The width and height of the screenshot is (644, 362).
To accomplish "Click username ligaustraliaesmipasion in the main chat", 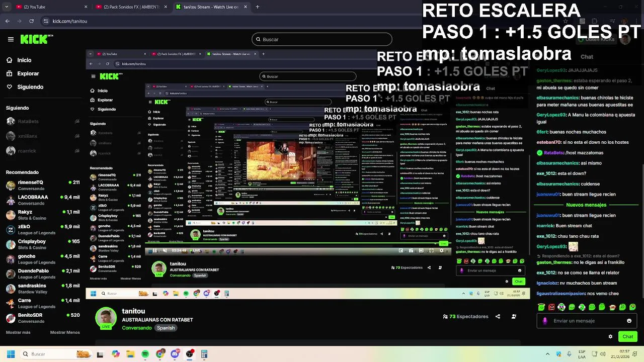I will pyautogui.click(x=561, y=294).
